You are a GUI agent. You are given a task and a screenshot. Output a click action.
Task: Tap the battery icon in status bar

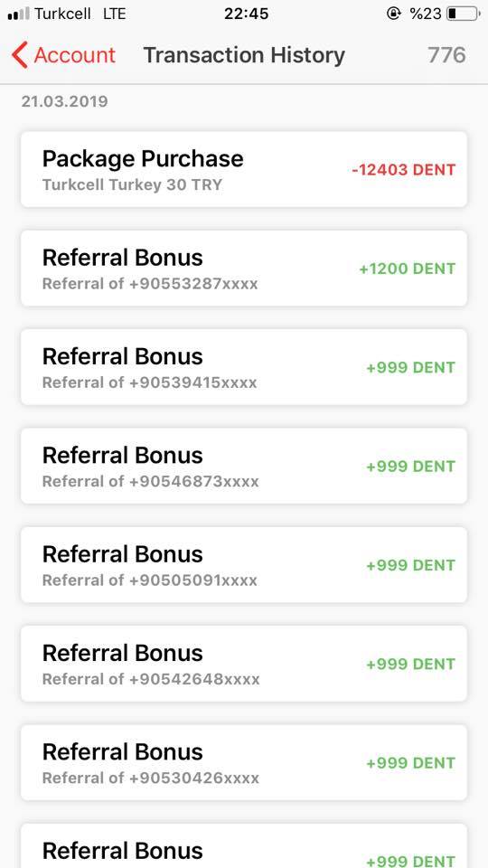pos(463,14)
